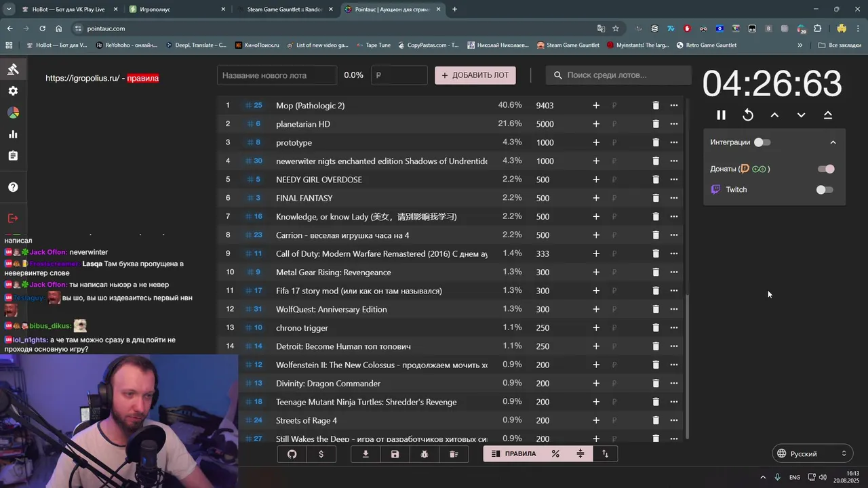Enable the Twitch integration switch
The image size is (868, 488).
(825, 190)
